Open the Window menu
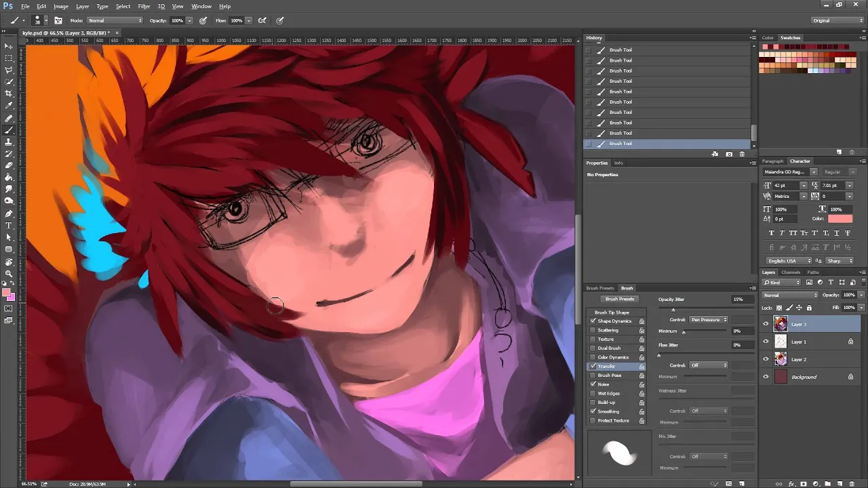The width and height of the screenshot is (868, 488). point(201,6)
